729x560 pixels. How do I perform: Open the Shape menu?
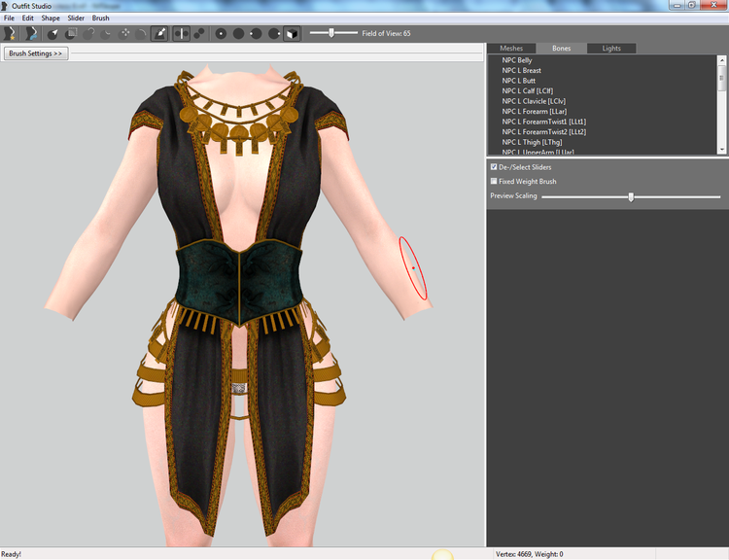[x=51, y=18]
